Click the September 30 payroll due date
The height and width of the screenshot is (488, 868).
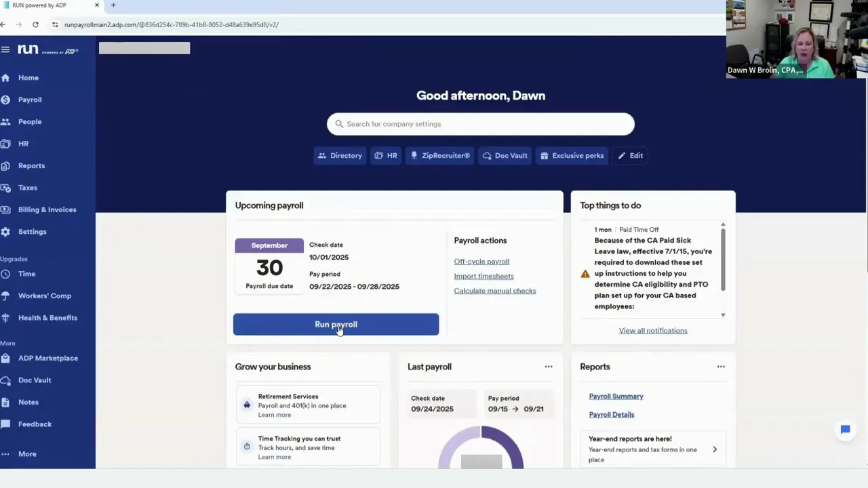pyautogui.click(x=269, y=266)
